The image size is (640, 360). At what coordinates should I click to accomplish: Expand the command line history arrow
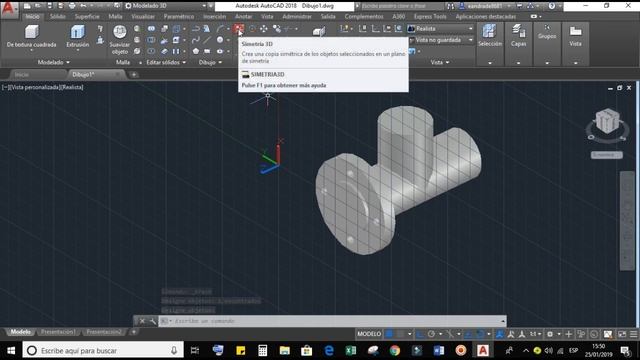pos(502,321)
